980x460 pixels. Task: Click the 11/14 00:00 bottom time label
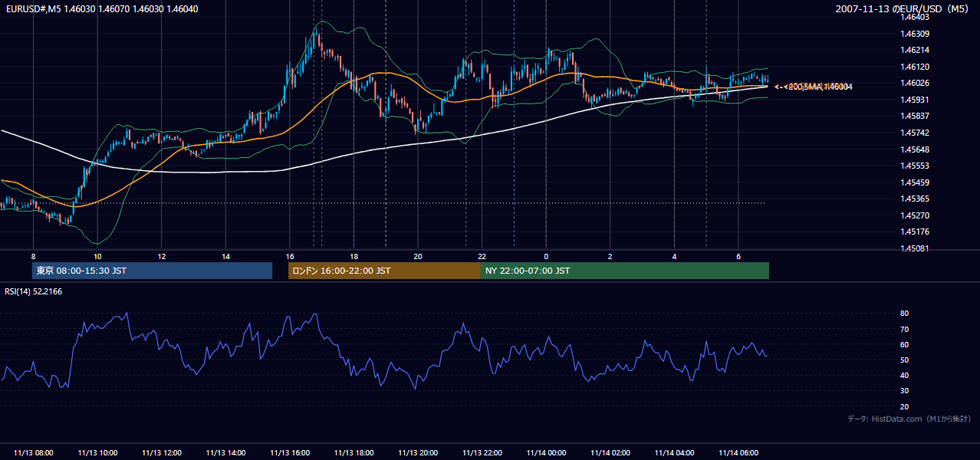pos(545,453)
